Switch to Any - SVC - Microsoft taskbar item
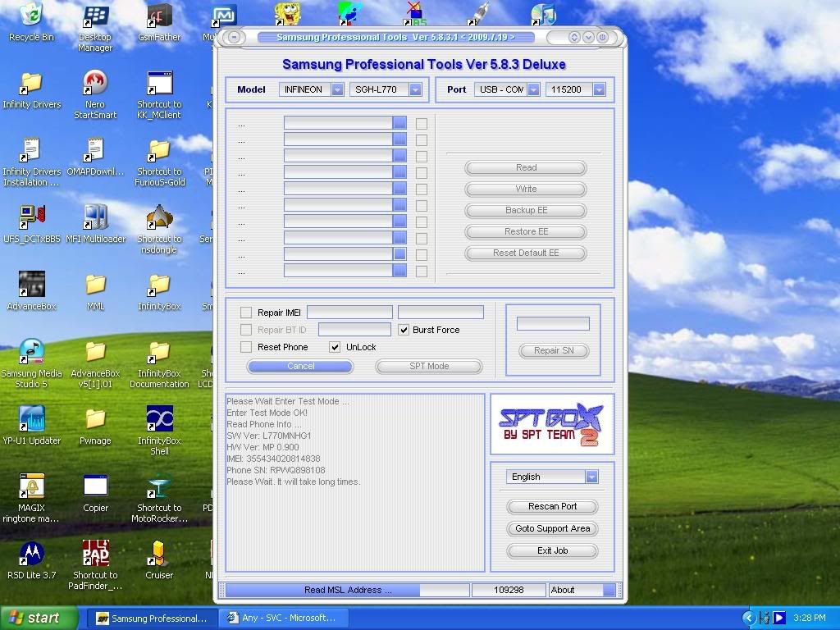This screenshot has height=630, width=840. click(284, 618)
